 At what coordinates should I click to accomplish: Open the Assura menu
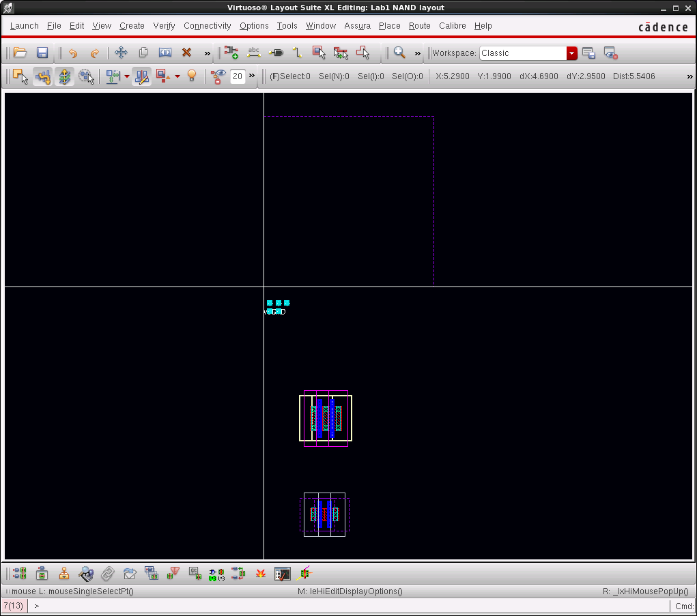pyautogui.click(x=358, y=26)
